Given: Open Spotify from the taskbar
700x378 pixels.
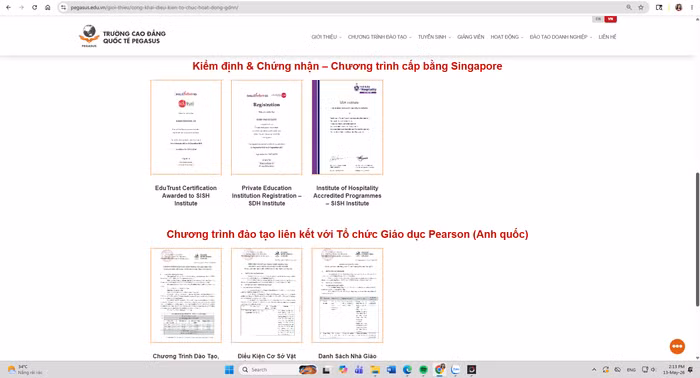Looking at the screenshot, I should click(423, 370).
